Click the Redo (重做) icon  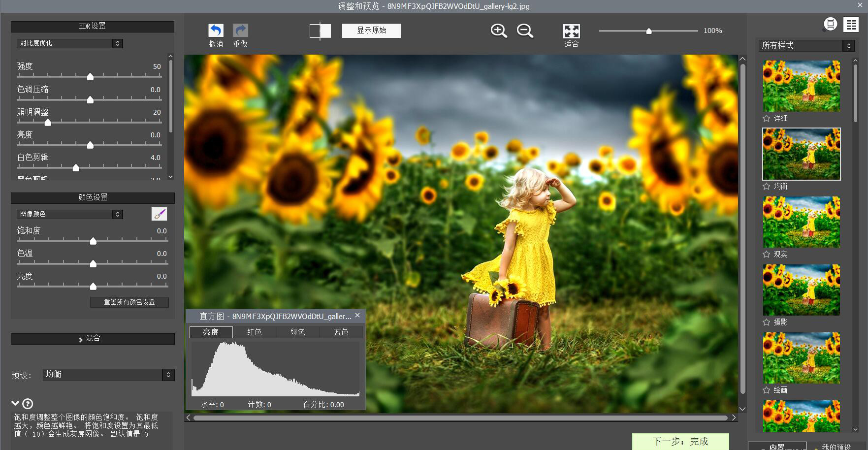(x=240, y=31)
